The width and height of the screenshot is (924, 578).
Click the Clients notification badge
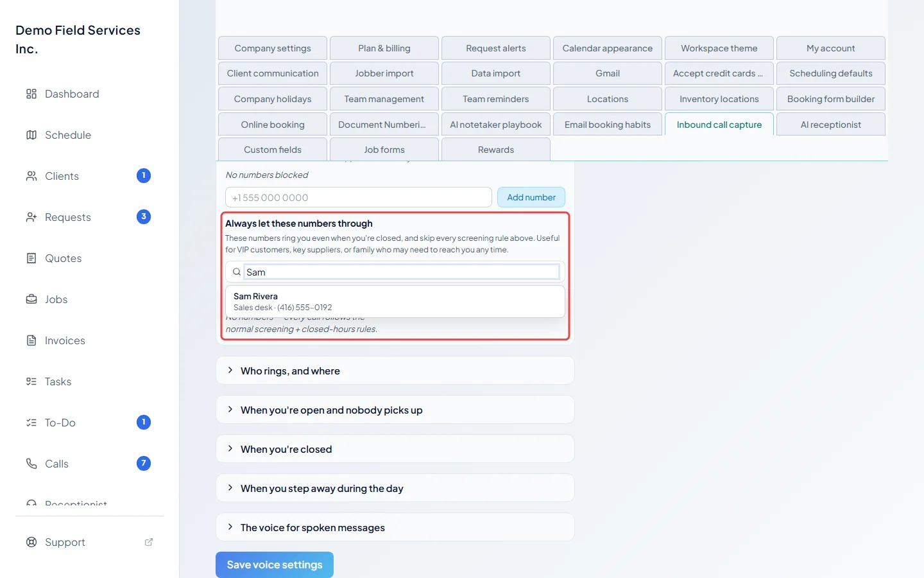[x=144, y=175]
